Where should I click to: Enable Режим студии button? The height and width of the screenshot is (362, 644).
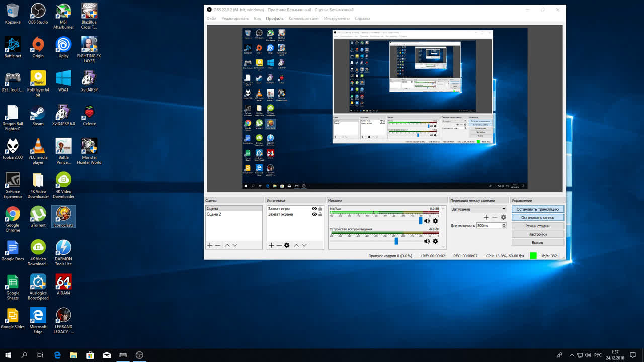tap(537, 226)
